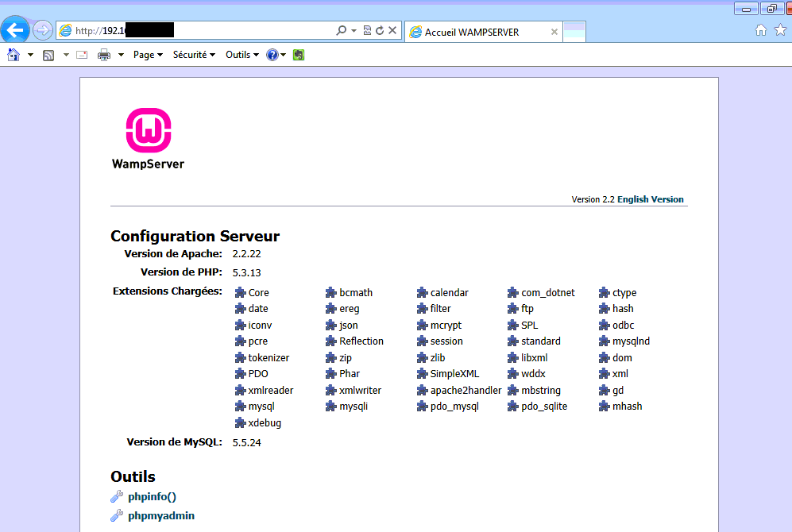The width and height of the screenshot is (792, 532).
Task: Expand the Home button dropdown arrow
Action: [x=30, y=55]
